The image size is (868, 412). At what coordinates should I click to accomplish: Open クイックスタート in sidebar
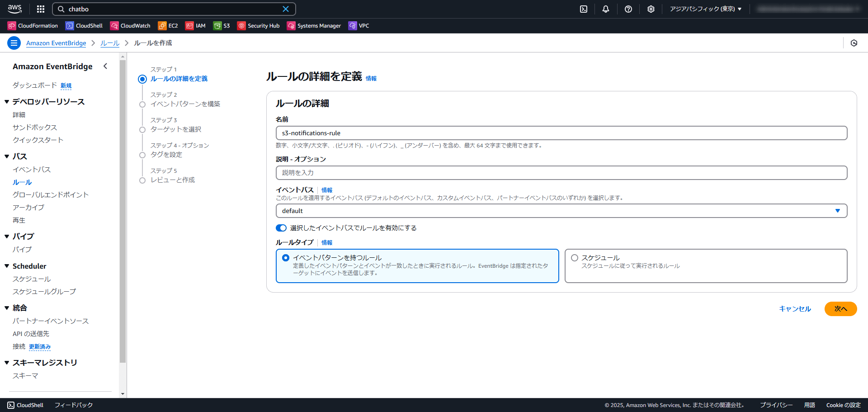tap(38, 140)
